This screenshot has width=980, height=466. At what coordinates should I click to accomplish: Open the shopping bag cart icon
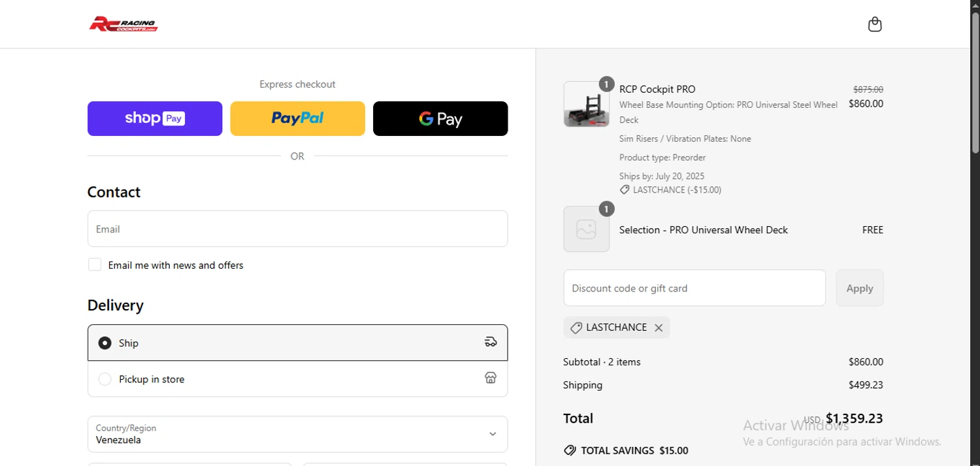pos(875,25)
